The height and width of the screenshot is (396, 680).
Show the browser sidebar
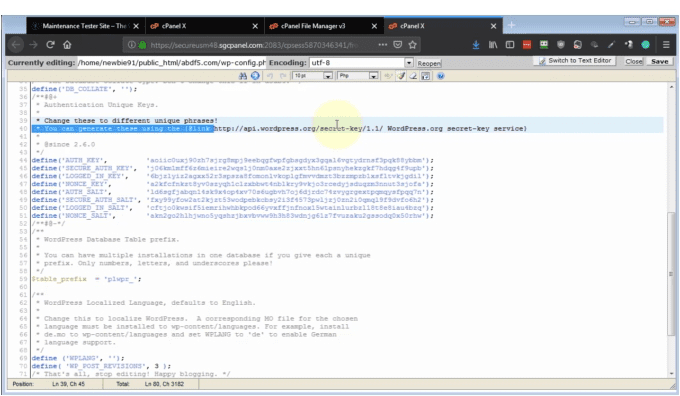pos(510,45)
